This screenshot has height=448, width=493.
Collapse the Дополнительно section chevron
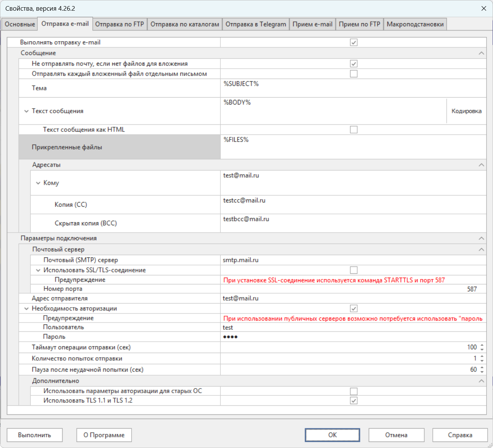coord(481,381)
